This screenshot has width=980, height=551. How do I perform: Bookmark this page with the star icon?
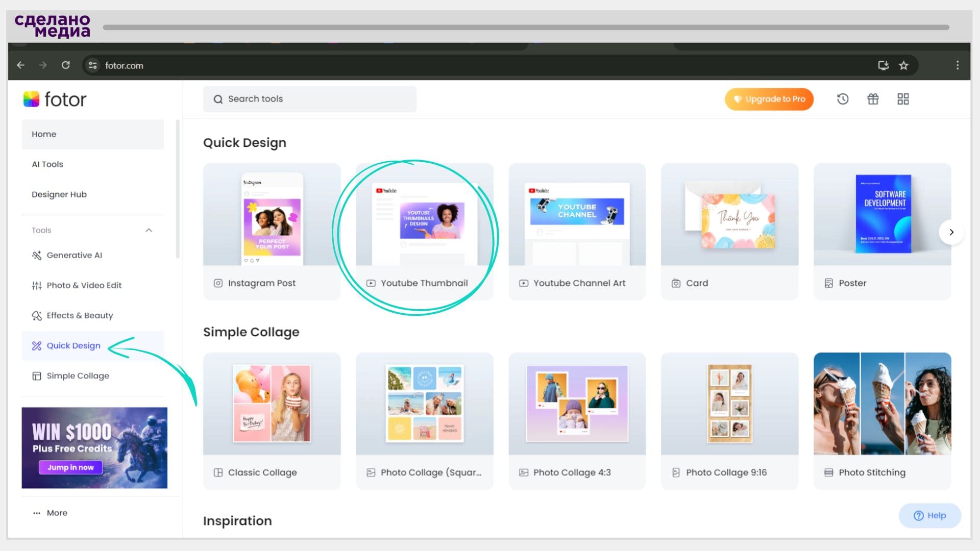pyautogui.click(x=903, y=65)
